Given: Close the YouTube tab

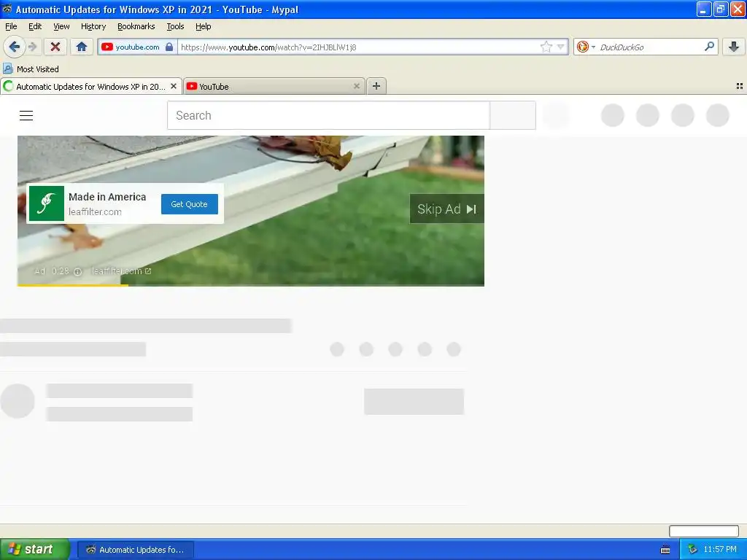Looking at the screenshot, I should [x=356, y=86].
